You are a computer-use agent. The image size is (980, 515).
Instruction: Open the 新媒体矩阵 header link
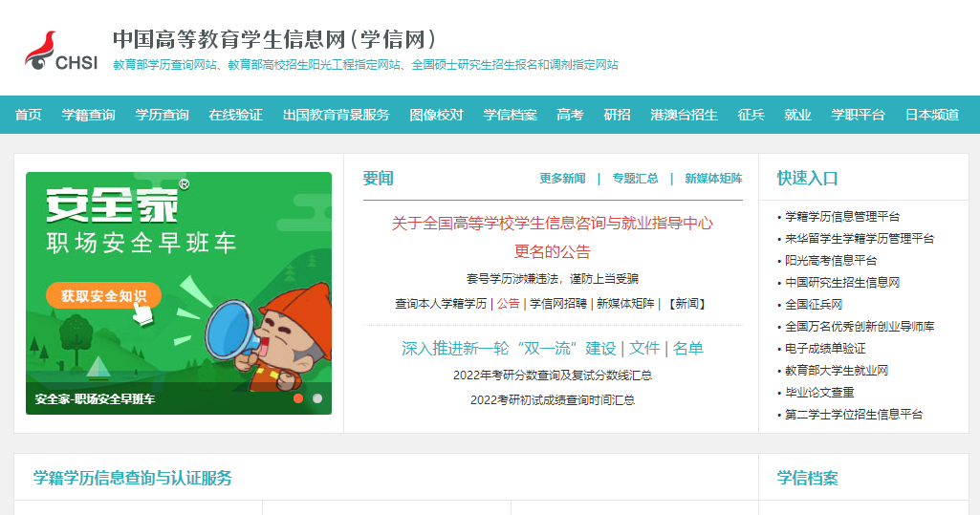(x=714, y=179)
